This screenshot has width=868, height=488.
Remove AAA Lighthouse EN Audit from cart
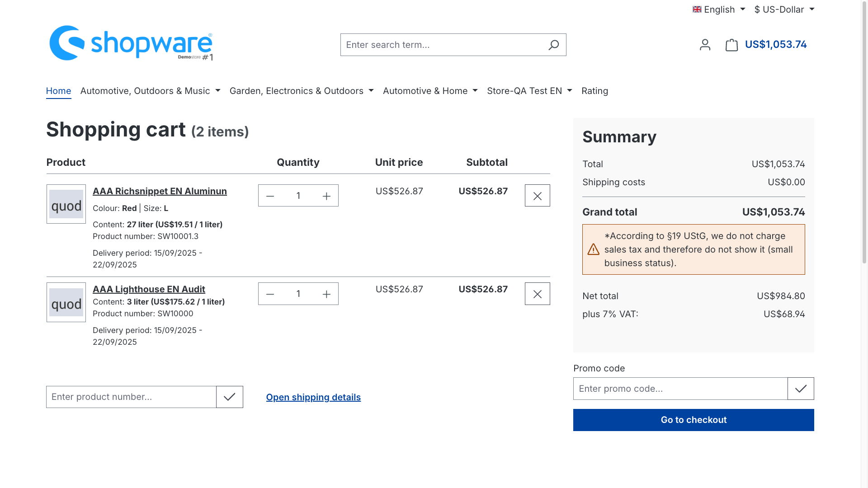click(x=537, y=294)
